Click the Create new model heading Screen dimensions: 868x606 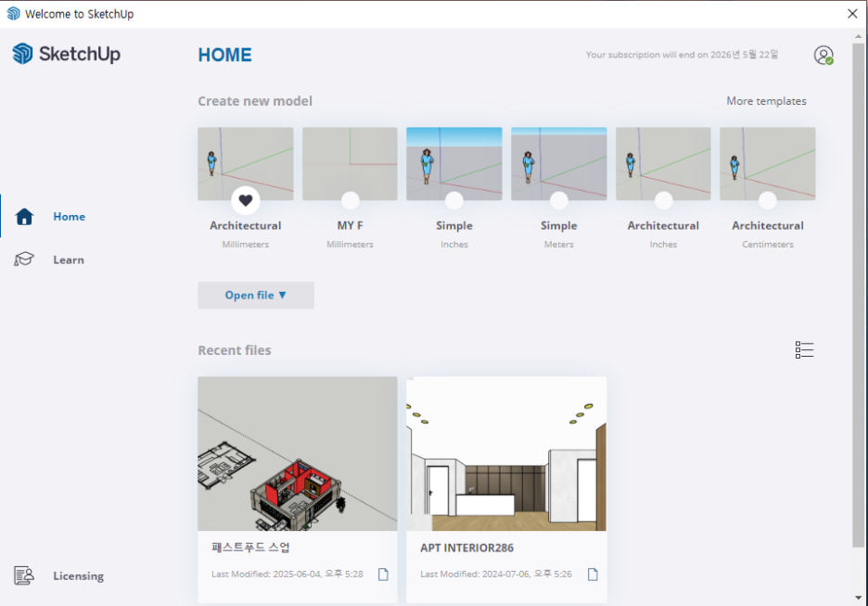[x=255, y=101]
